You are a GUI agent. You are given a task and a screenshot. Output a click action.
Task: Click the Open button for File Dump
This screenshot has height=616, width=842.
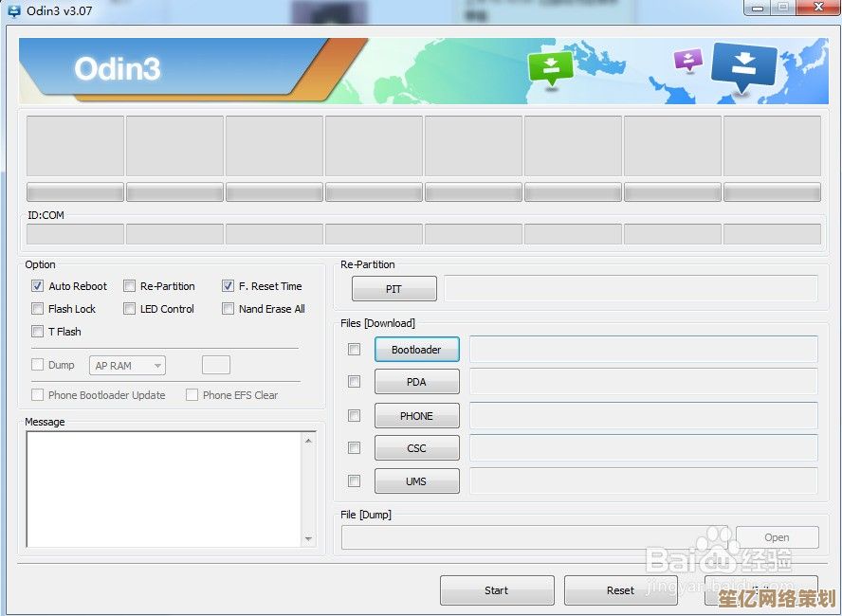coord(777,537)
